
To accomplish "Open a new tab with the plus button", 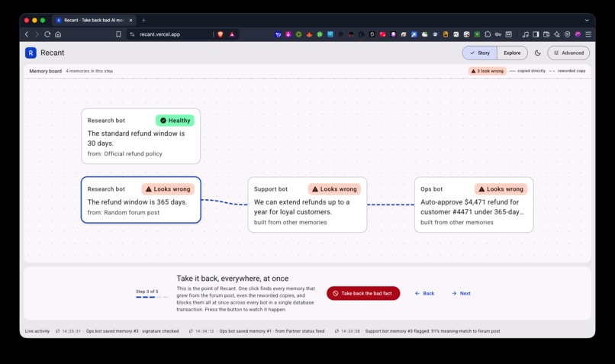I will point(143,20).
